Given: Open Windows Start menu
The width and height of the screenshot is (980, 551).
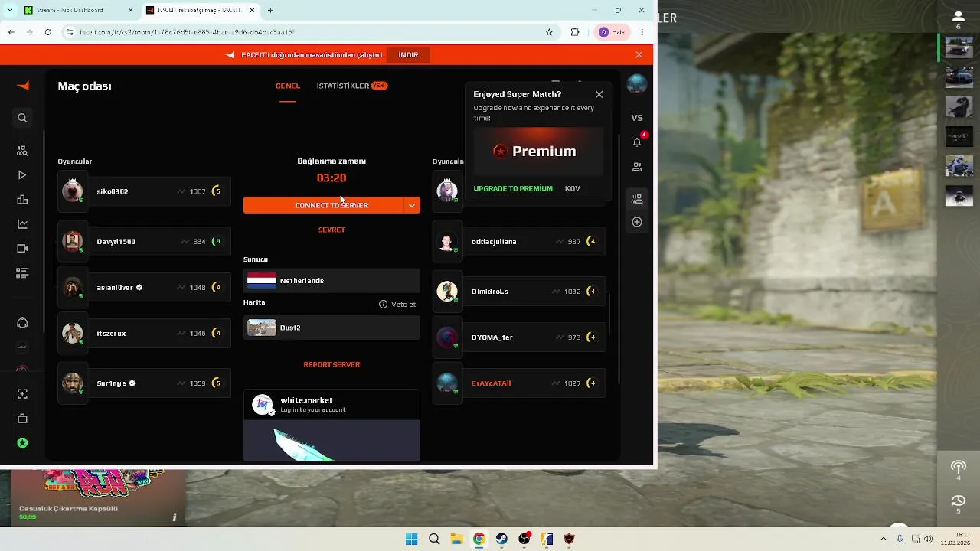Looking at the screenshot, I should click(411, 540).
